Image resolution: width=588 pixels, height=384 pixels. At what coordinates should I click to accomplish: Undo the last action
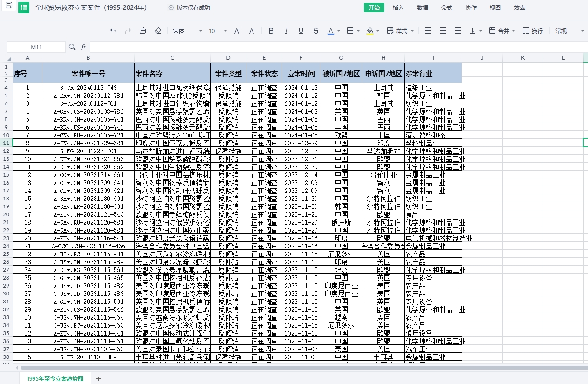[x=113, y=31]
